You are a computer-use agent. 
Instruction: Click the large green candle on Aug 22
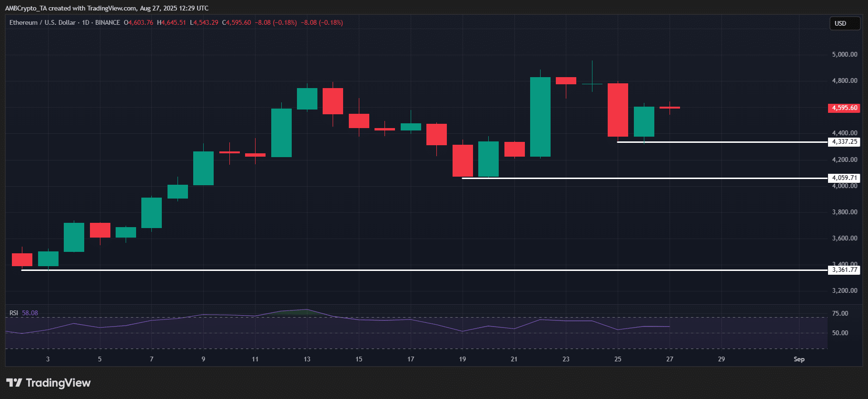click(x=540, y=117)
